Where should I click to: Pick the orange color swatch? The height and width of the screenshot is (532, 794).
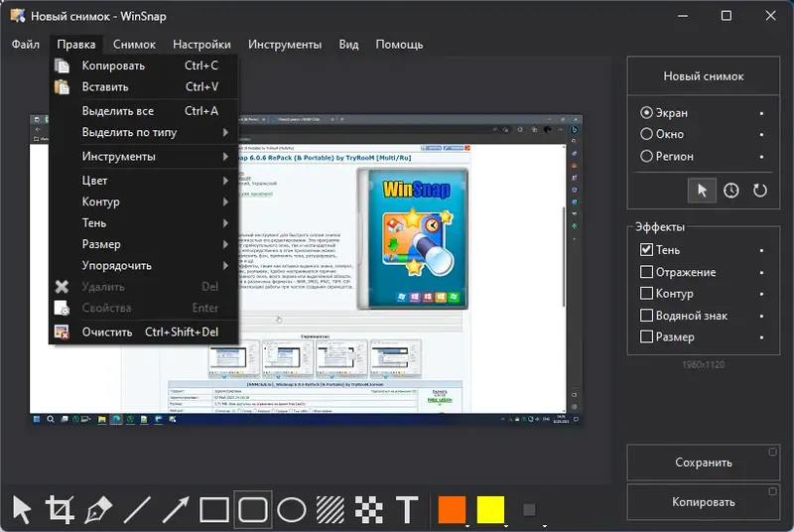(x=452, y=509)
